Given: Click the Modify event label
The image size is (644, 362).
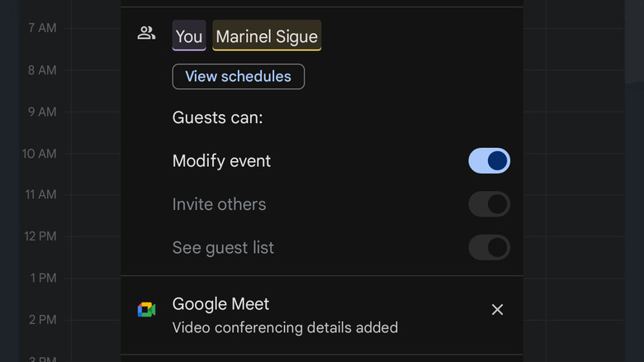Looking at the screenshot, I should [x=221, y=161].
